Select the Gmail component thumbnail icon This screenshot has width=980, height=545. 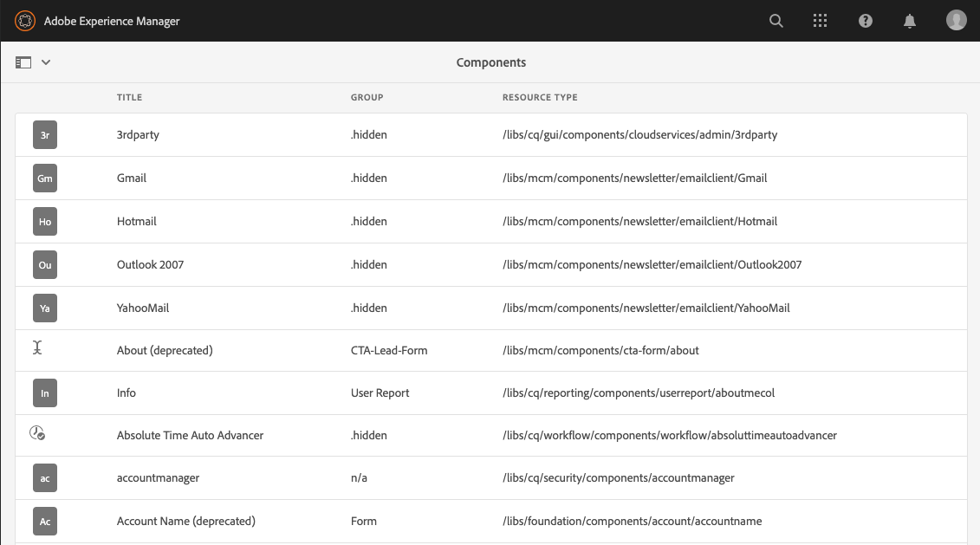pos(44,178)
